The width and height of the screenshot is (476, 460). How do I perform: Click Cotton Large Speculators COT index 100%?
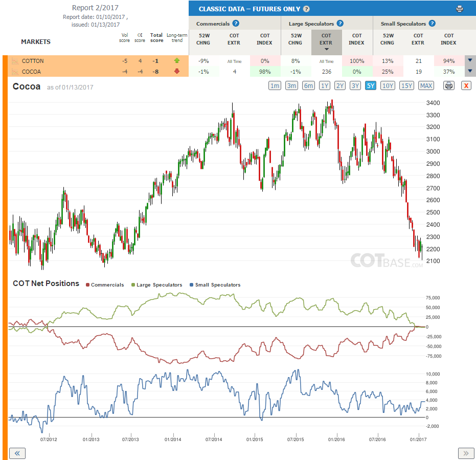pos(357,61)
